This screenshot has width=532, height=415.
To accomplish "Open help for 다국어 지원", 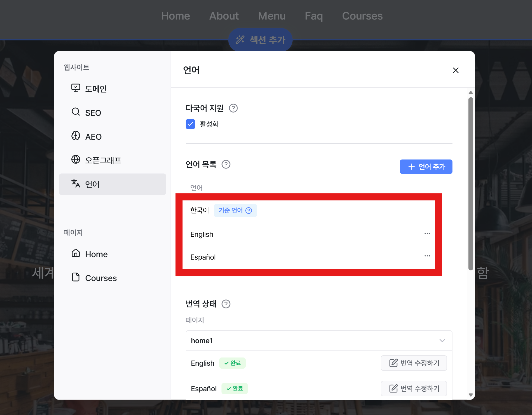I will (x=233, y=108).
